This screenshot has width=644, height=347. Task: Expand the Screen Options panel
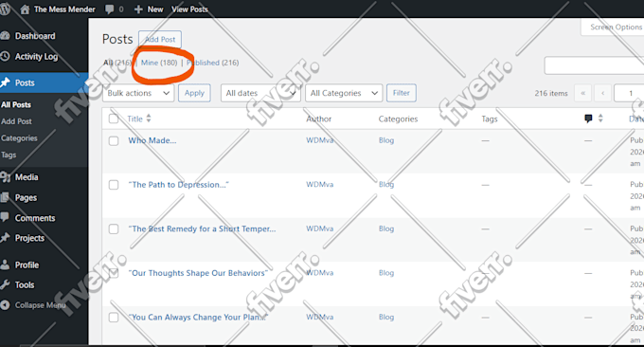(x=613, y=27)
